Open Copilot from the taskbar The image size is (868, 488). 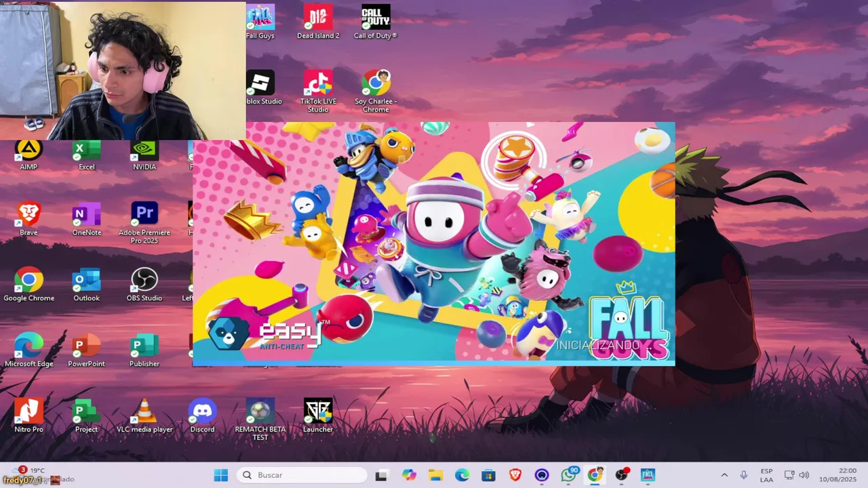pyautogui.click(x=409, y=475)
